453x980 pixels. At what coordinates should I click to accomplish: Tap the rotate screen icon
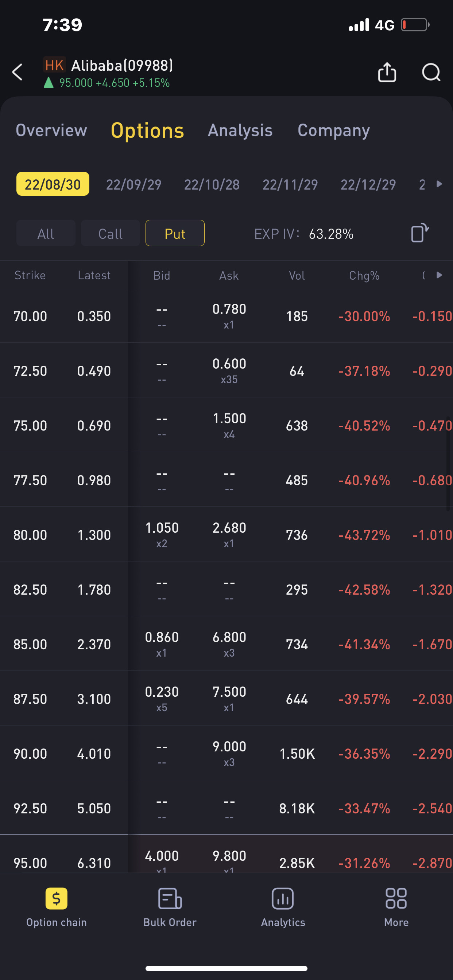[x=419, y=233]
